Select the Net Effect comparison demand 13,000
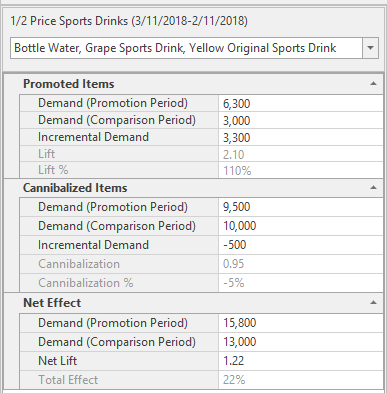387x393 pixels. click(x=239, y=342)
